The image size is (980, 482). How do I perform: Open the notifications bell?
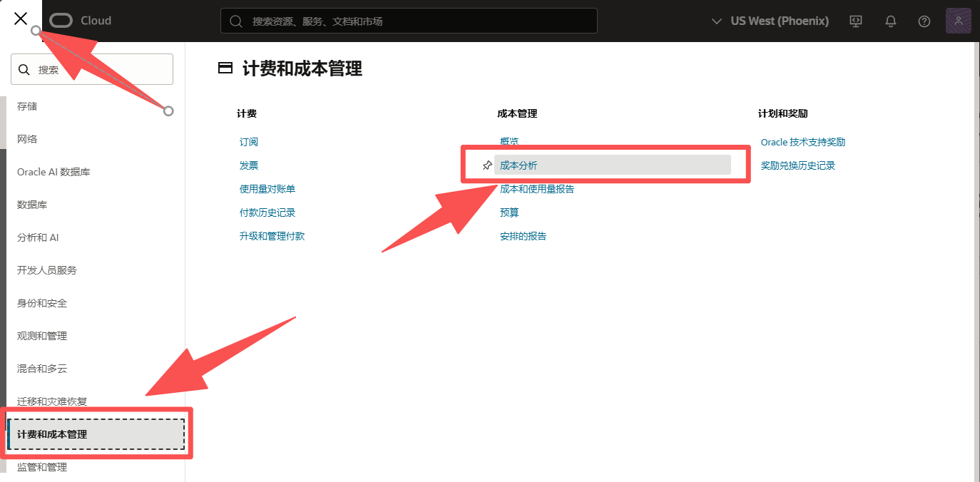890,21
